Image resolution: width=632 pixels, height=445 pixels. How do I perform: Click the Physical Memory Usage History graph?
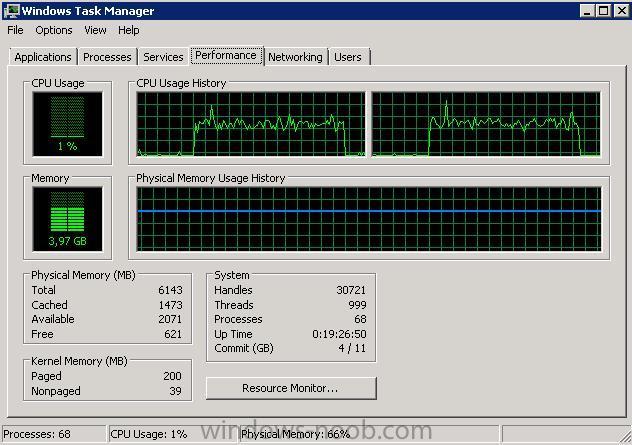pyautogui.click(x=369, y=219)
